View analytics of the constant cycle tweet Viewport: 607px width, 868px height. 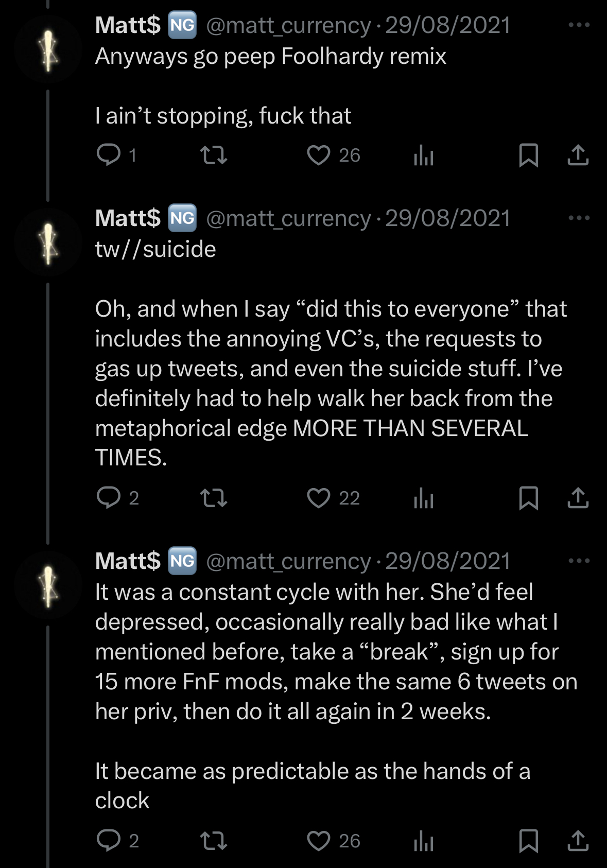pyautogui.click(x=424, y=840)
